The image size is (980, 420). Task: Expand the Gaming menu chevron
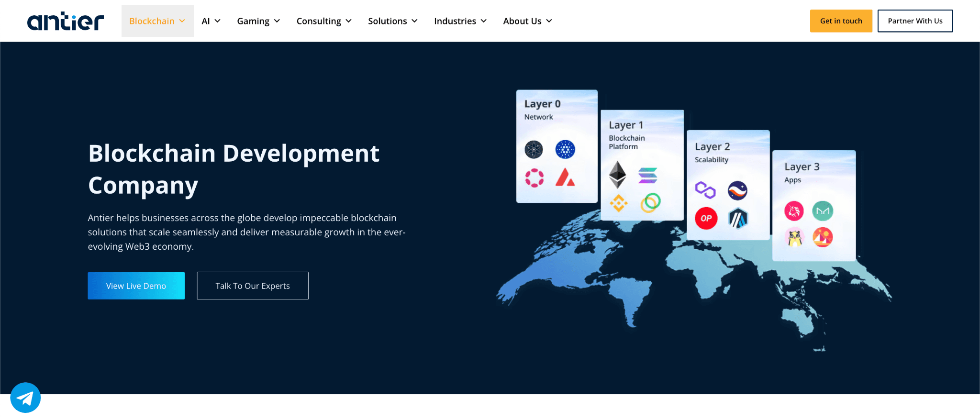tap(277, 21)
